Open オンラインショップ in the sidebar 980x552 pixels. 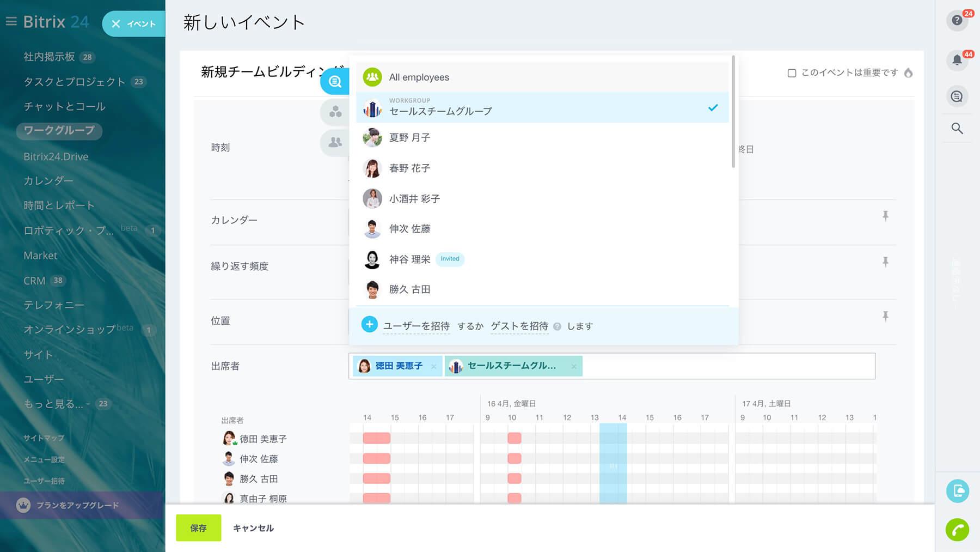(x=69, y=329)
